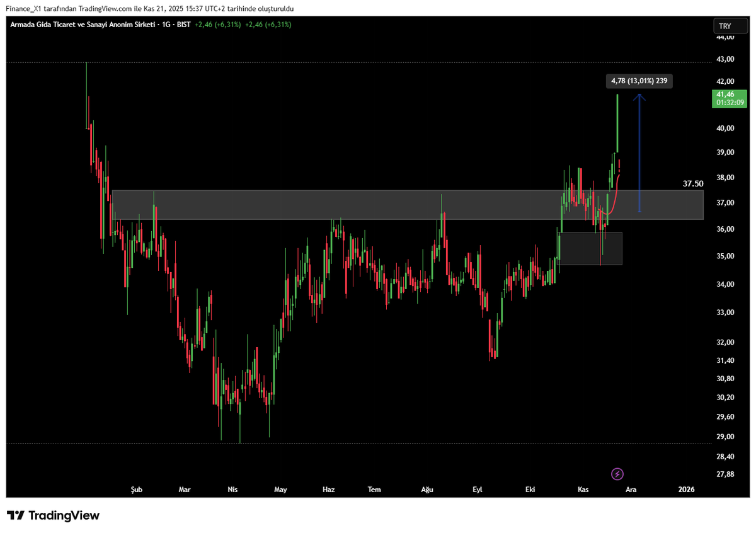Click the 38,00 price axis label

725,178
